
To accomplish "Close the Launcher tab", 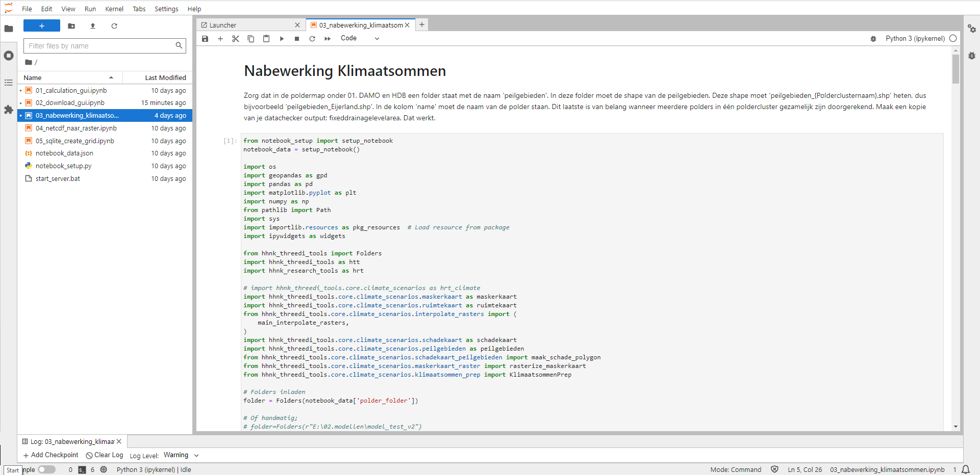I will 297,25.
